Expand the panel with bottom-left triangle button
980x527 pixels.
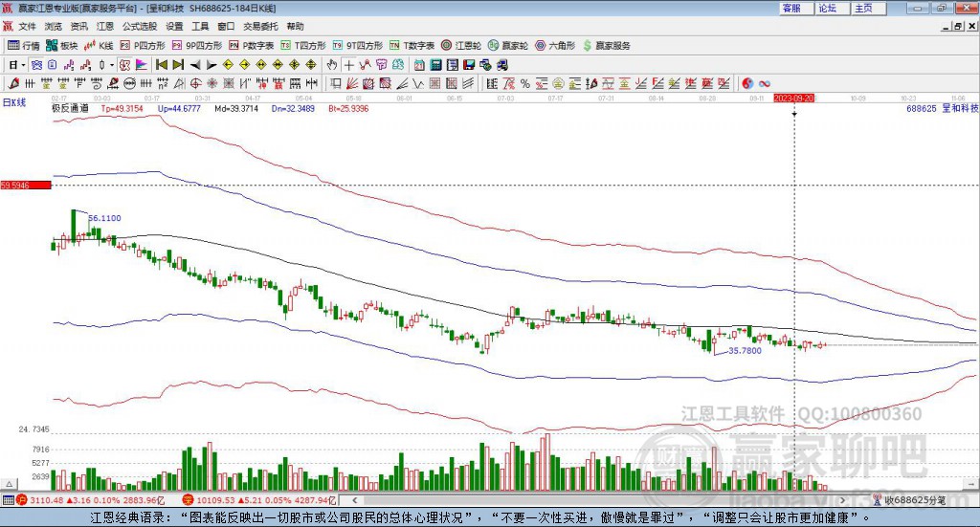coord(9,485)
